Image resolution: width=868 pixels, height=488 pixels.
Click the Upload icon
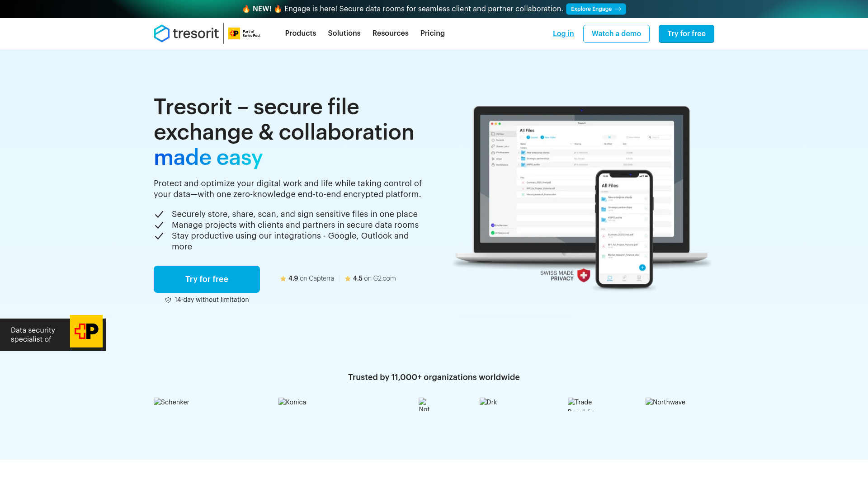click(528, 137)
